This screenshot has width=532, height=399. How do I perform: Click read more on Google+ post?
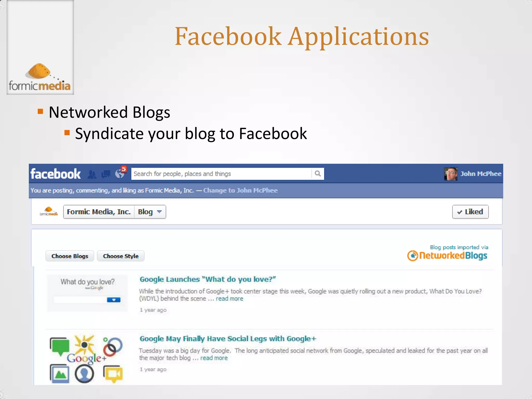214,358
